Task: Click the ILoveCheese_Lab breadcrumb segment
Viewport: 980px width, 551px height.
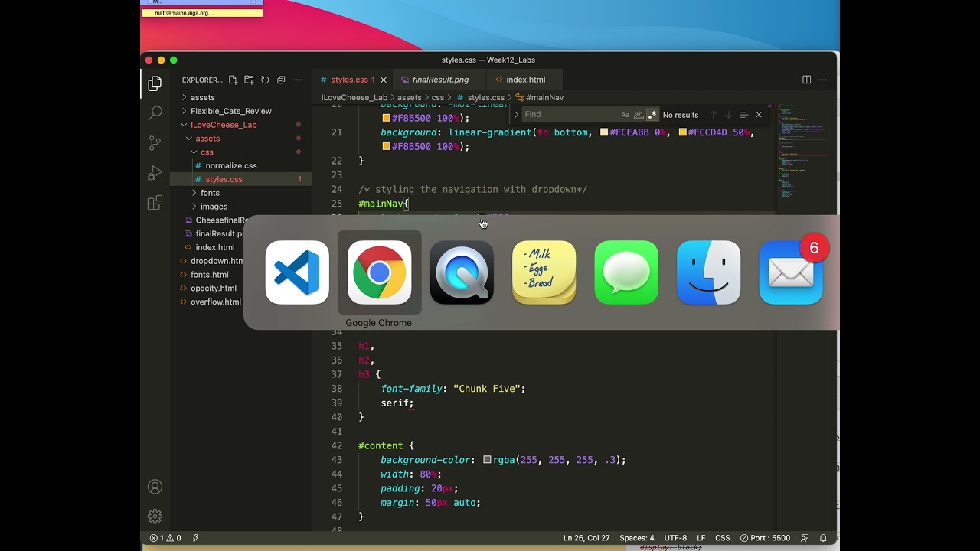Action: (354, 98)
